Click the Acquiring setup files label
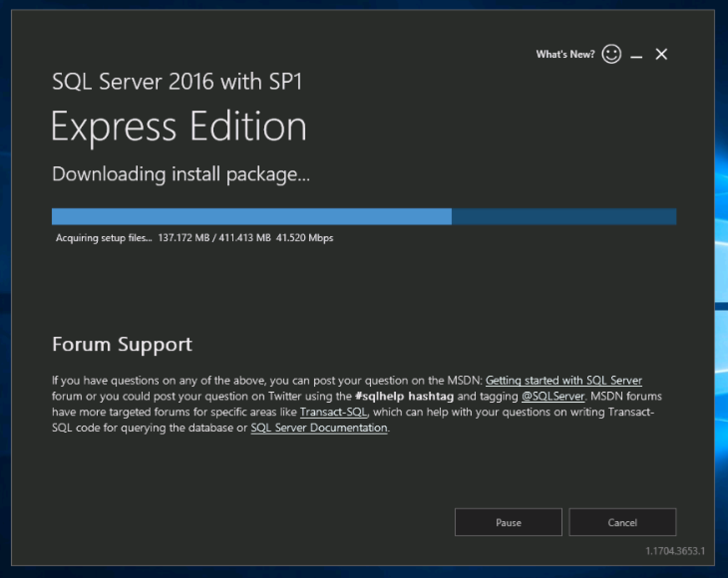Screen dimensions: 728x578 [x=104, y=238]
